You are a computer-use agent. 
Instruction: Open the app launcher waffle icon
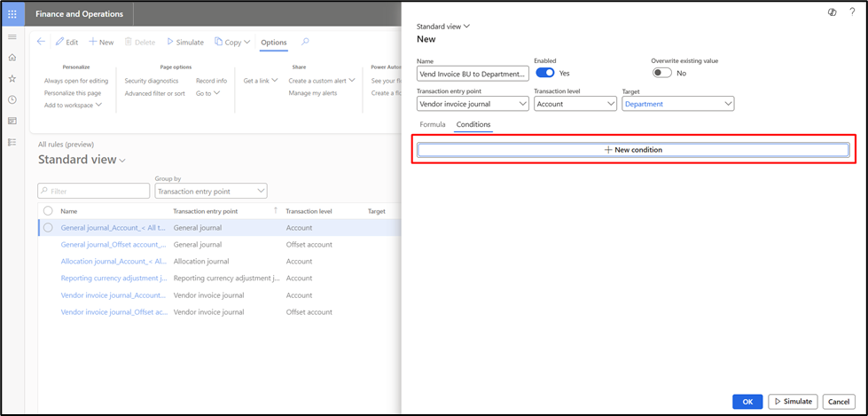click(x=12, y=14)
